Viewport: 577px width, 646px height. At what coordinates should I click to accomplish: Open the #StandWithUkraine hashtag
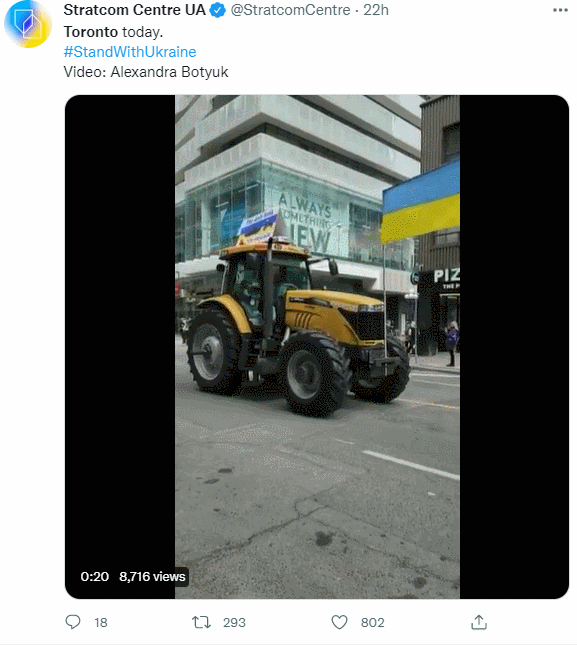pyautogui.click(x=130, y=52)
